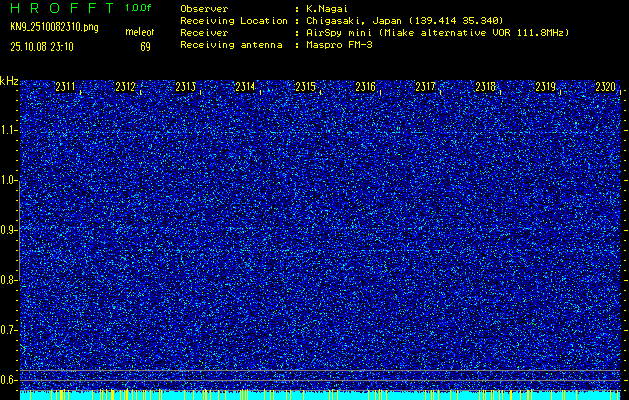This screenshot has width=629, height=400.
Task: Select the 0.7 kHz frequency label
Action: click(9, 329)
